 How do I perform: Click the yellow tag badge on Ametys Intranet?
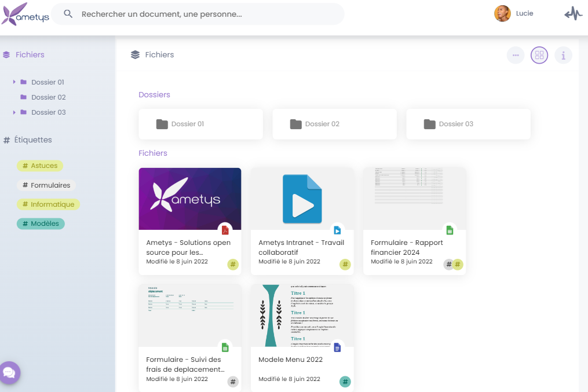coord(345,265)
